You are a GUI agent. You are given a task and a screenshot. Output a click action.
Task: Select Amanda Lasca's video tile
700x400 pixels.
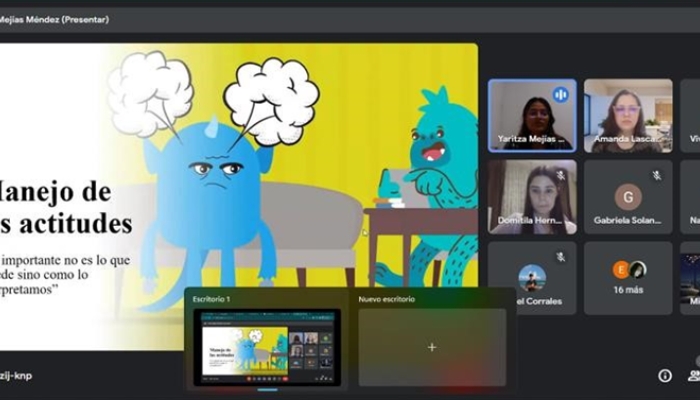coord(627,115)
